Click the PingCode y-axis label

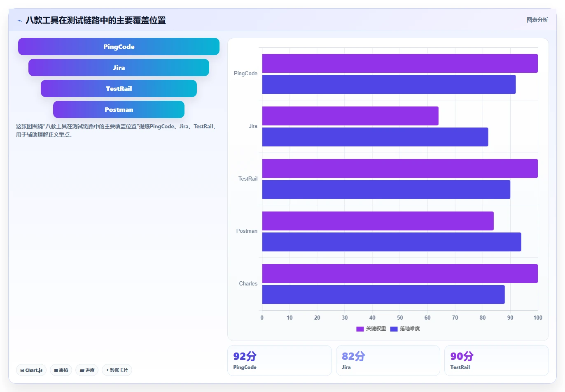[x=245, y=74]
